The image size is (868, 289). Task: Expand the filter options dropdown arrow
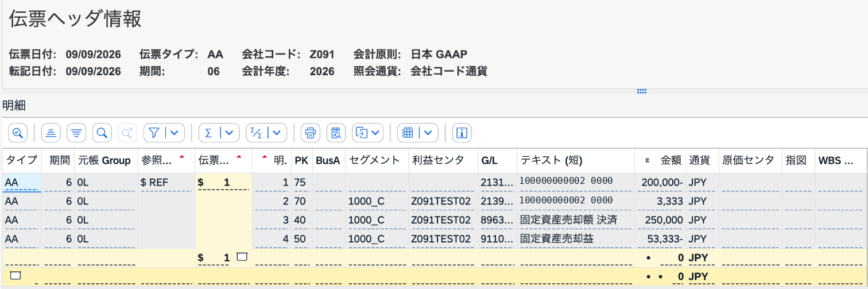coord(175,133)
